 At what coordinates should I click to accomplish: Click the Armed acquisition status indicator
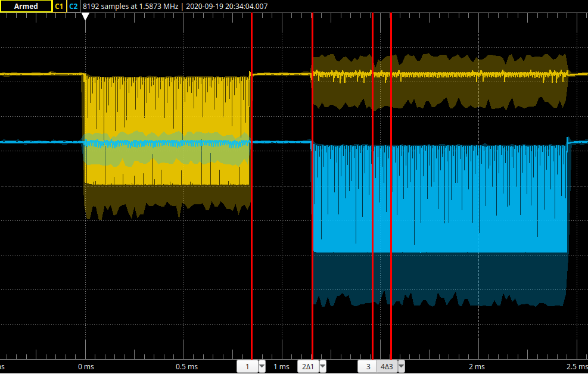click(x=26, y=7)
